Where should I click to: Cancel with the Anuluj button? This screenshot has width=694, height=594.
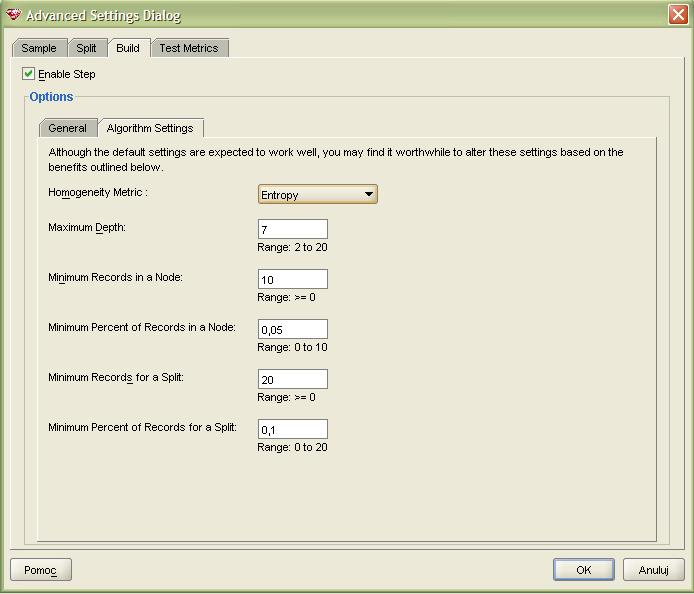point(653,570)
